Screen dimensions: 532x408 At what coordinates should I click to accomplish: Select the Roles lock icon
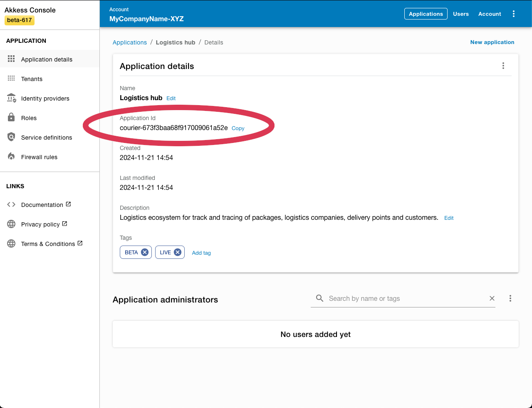[x=11, y=118]
